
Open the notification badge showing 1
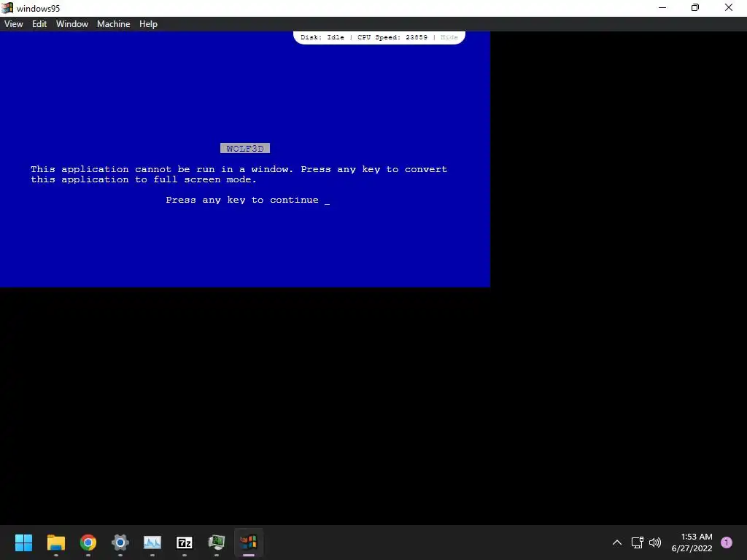point(727,542)
